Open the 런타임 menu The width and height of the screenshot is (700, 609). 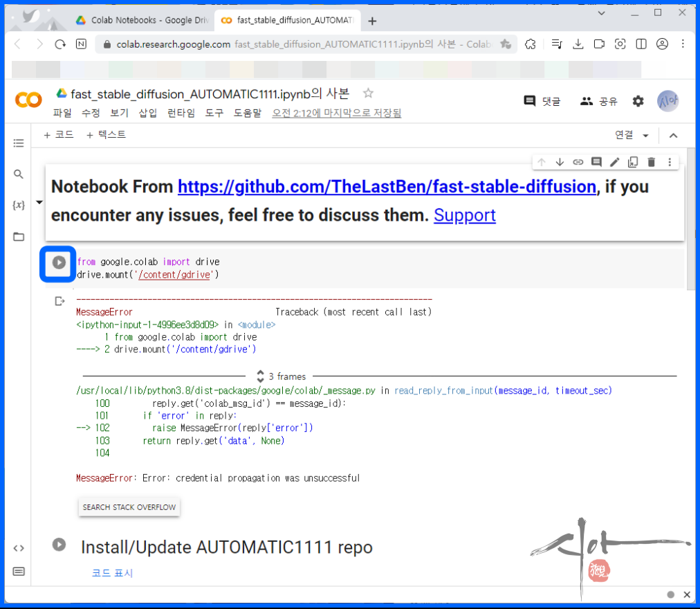pyautogui.click(x=181, y=113)
